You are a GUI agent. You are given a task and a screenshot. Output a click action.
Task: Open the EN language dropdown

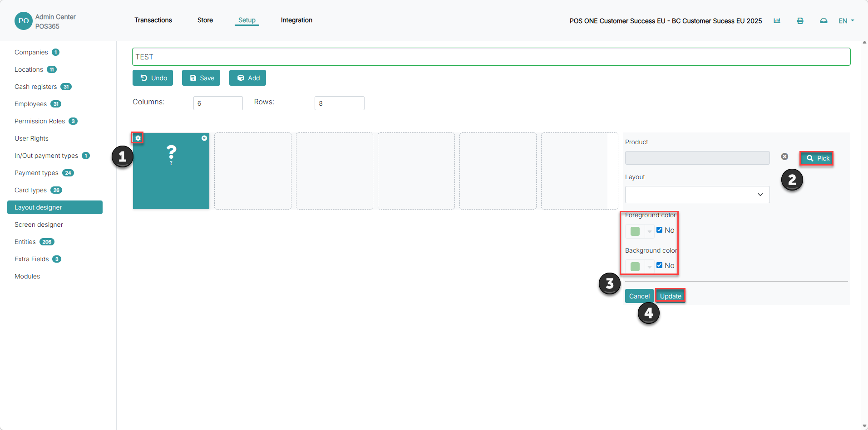coord(846,21)
